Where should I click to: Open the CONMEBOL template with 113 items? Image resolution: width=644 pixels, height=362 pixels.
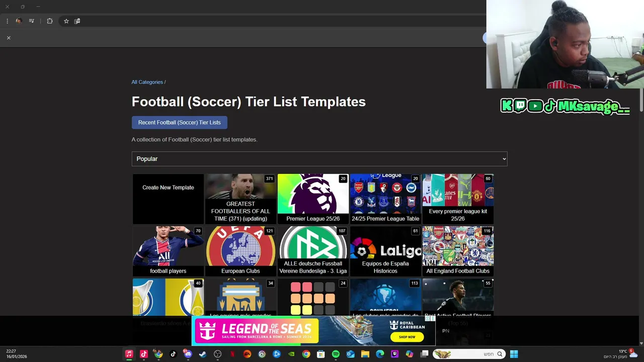(385, 297)
